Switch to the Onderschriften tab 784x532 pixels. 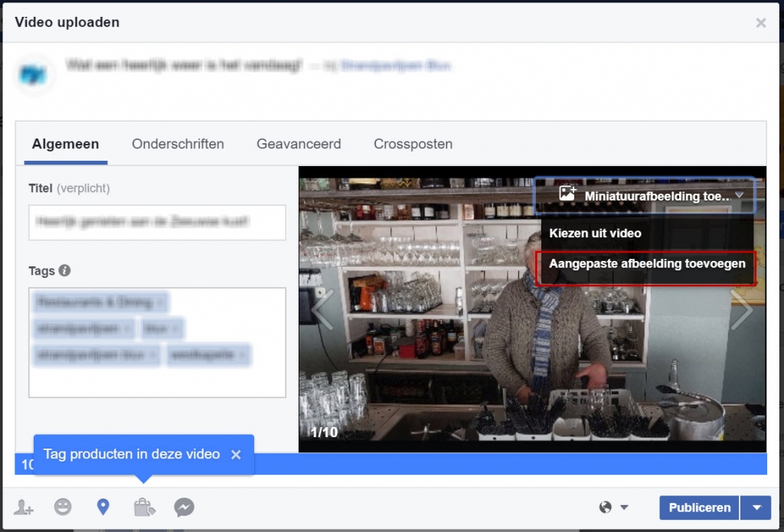[x=178, y=144]
